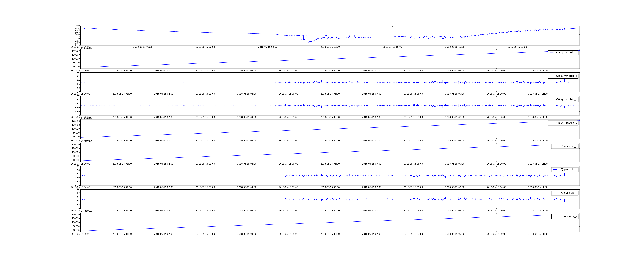Click "2018-05-15 11:00" label under periodic_v plot

click(538, 234)
